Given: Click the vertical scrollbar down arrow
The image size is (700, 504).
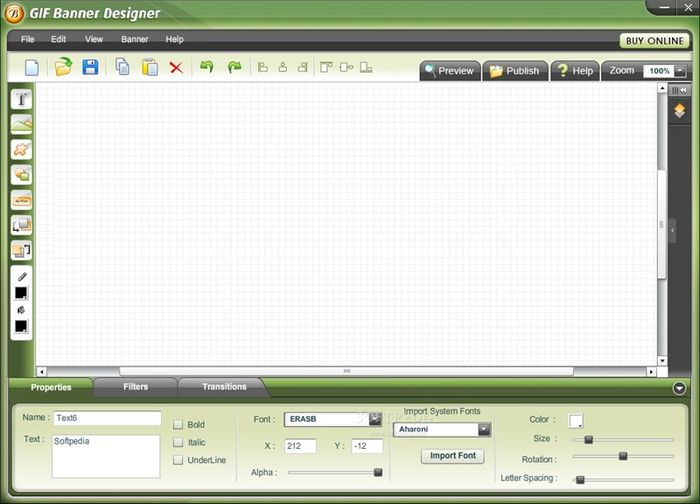Looking at the screenshot, I should (x=662, y=361).
